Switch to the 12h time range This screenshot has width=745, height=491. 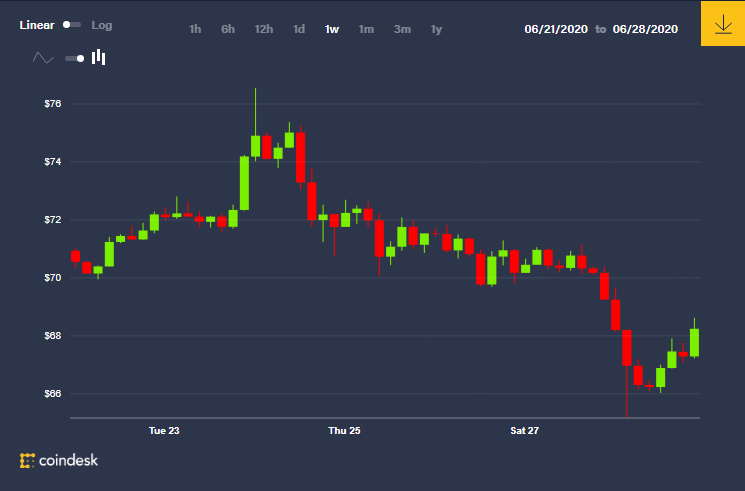click(x=264, y=29)
